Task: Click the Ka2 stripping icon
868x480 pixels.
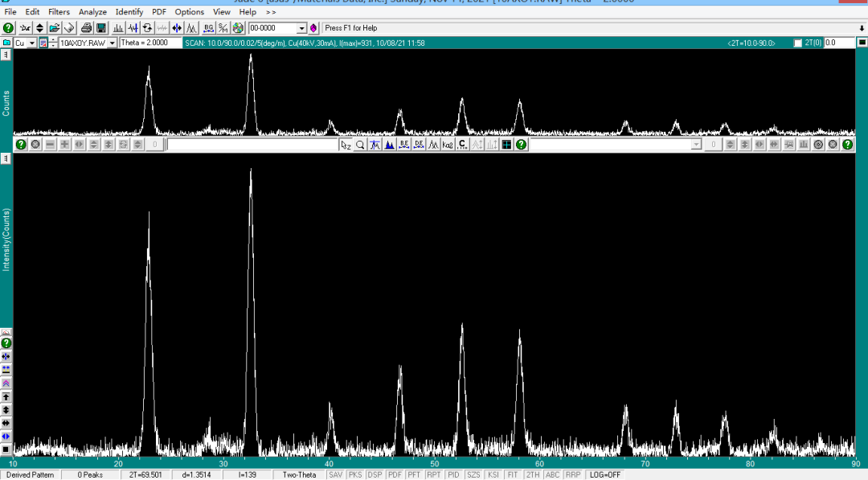Action: pyautogui.click(x=448, y=145)
